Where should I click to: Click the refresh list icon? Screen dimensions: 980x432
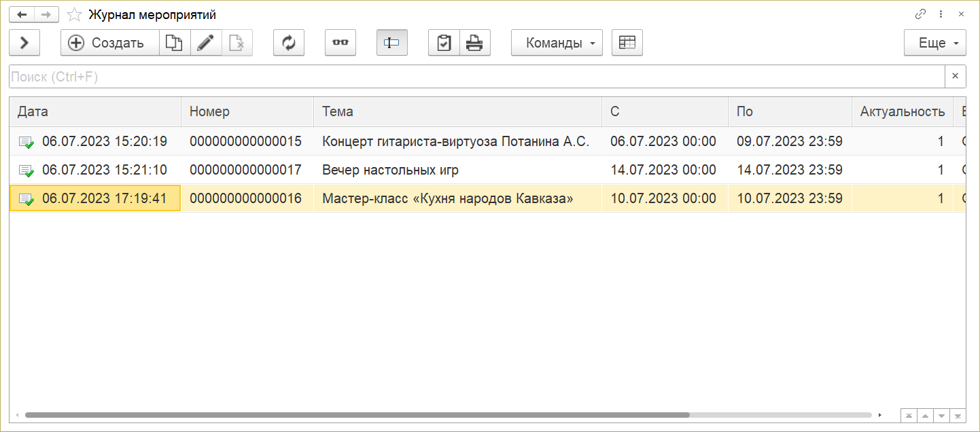click(x=289, y=43)
